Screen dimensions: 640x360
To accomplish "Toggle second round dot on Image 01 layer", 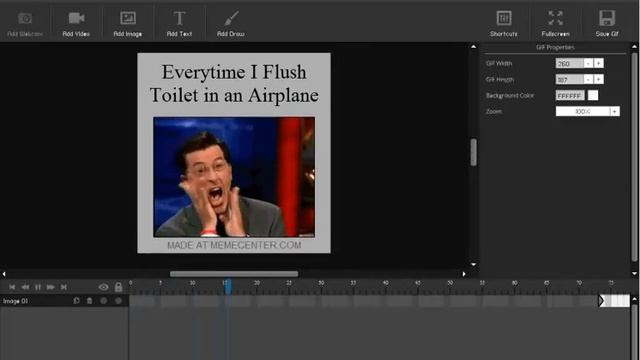I will point(118,301).
